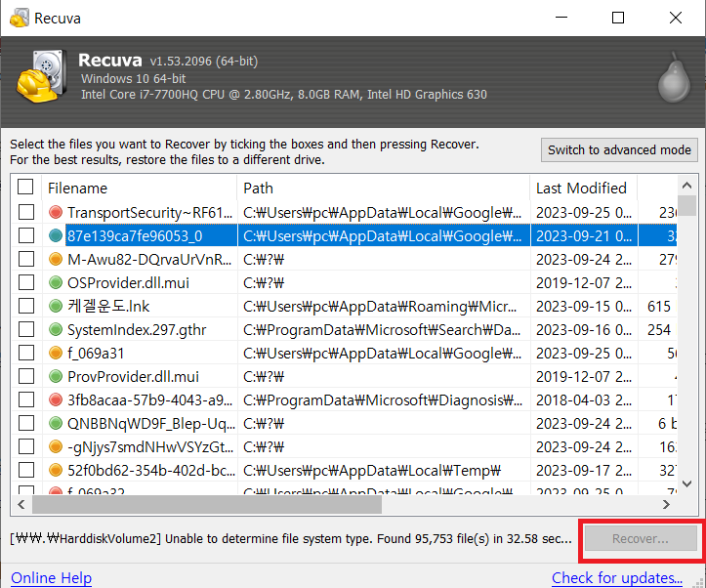Click vertical scrollbar thumb
The height and width of the screenshot is (588, 706).
click(686, 206)
